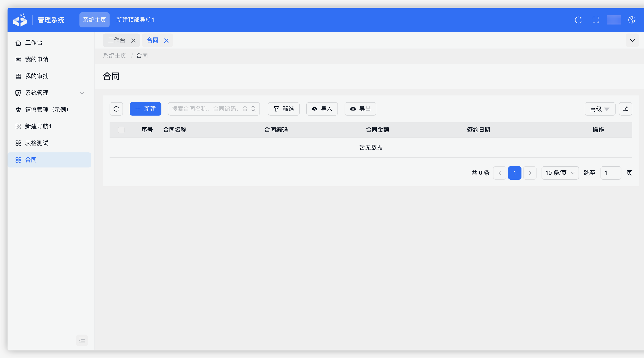Click the 系统主页 top navigation item
This screenshot has width=644, height=358.
click(x=94, y=20)
